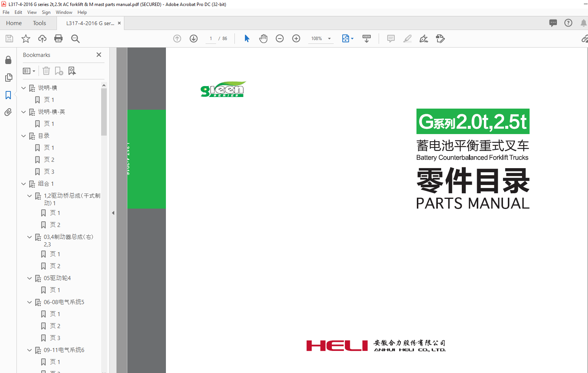Open 页 1 under 说明-横-英
This screenshot has height=373, width=588.
(49, 124)
